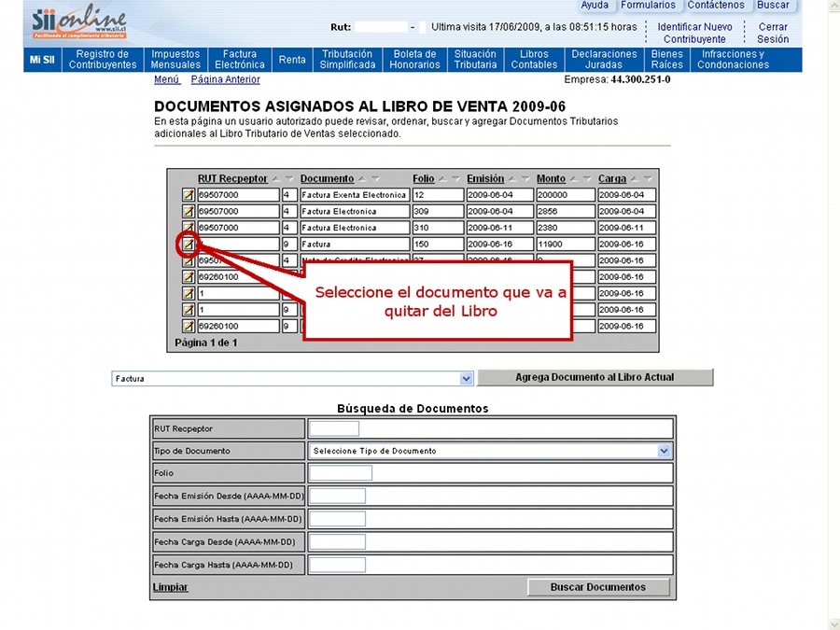This screenshot has height=630, width=840.
Task: Go to Página Anterior link
Action: pos(225,80)
